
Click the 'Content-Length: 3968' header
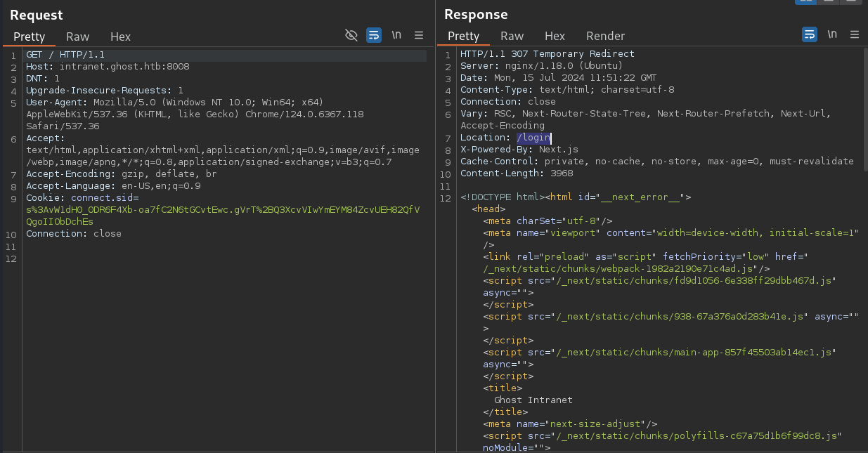(517, 173)
